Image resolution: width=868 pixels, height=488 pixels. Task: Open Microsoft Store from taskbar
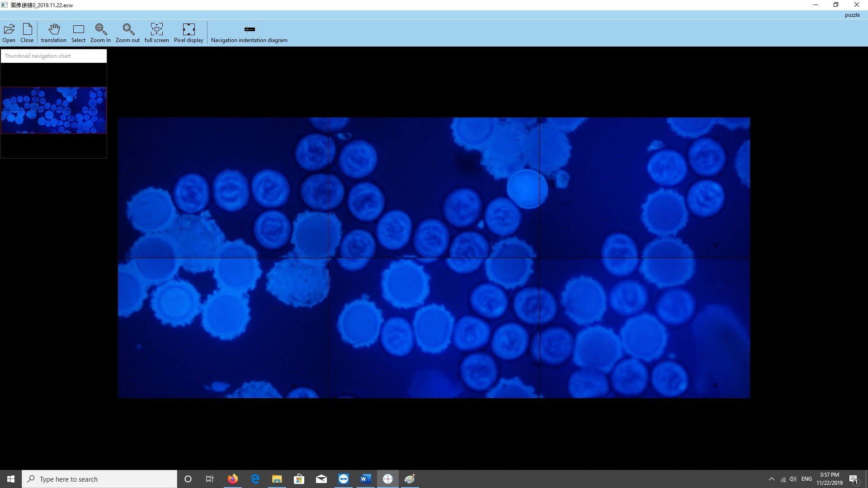pyautogui.click(x=299, y=479)
